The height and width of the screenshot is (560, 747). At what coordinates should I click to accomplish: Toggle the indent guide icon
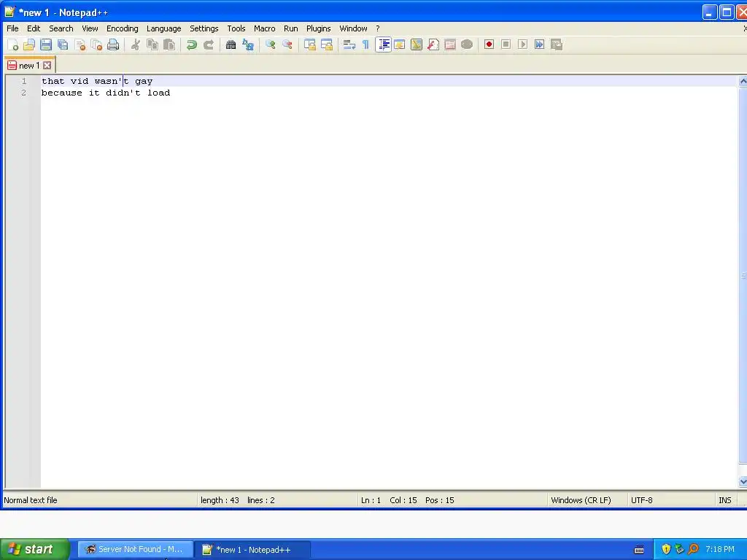click(x=383, y=44)
